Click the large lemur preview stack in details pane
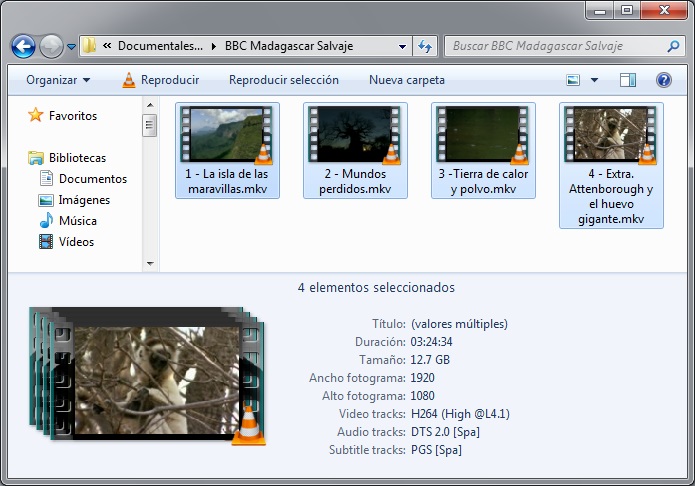 [x=147, y=375]
